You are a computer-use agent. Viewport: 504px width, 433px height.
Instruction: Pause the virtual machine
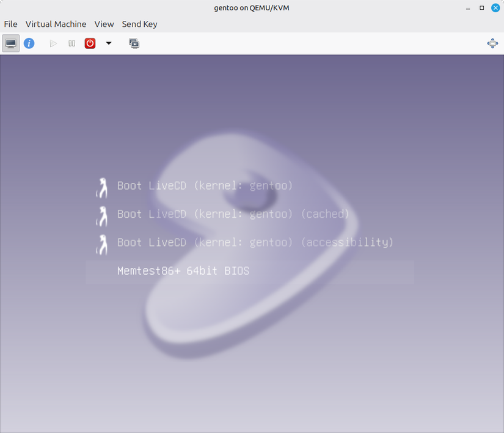71,43
